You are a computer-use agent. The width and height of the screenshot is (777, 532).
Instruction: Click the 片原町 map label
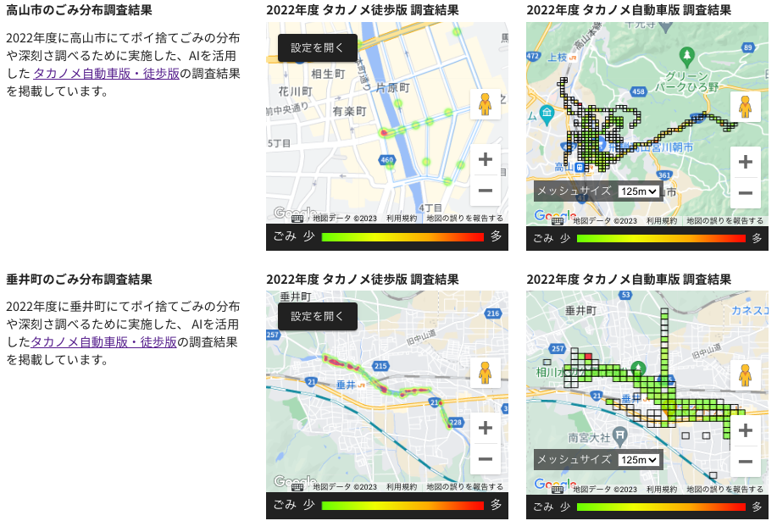(x=392, y=87)
